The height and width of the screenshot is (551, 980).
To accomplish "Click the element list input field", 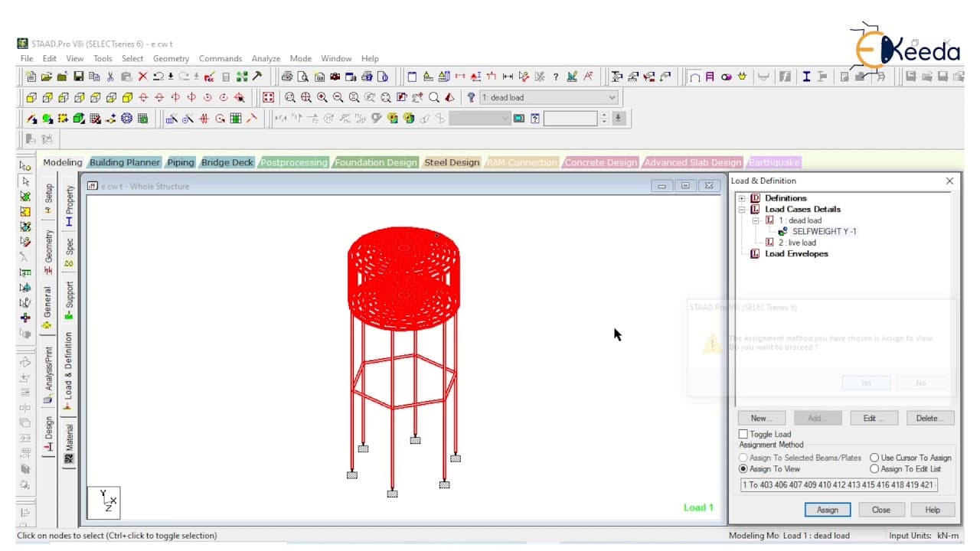I will coord(838,485).
